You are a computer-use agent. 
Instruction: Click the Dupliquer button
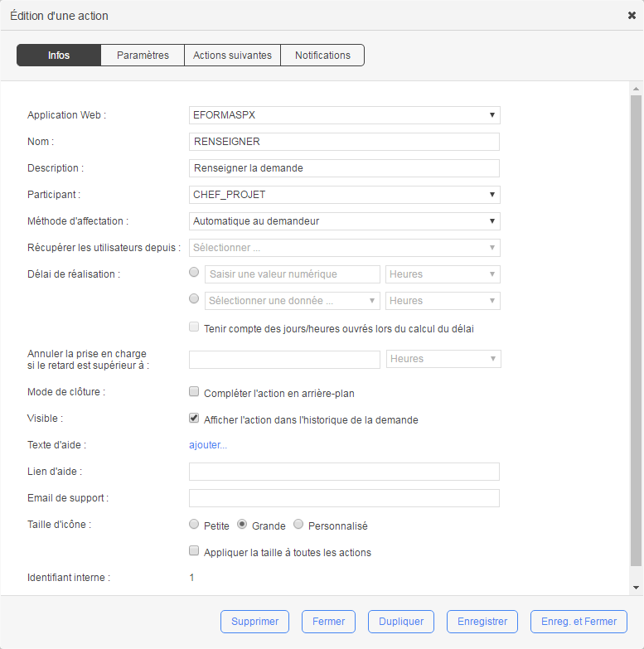[x=401, y=622]
